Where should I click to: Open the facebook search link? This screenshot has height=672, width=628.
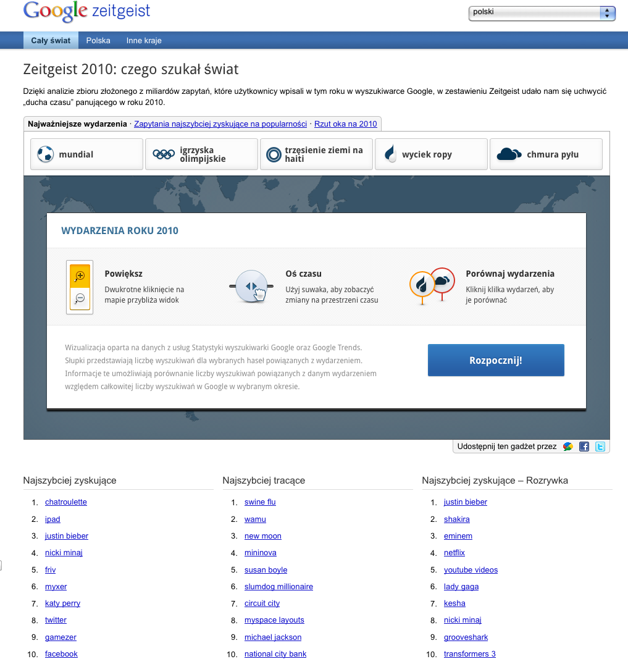pyautogui.click(x=61, y=653)
